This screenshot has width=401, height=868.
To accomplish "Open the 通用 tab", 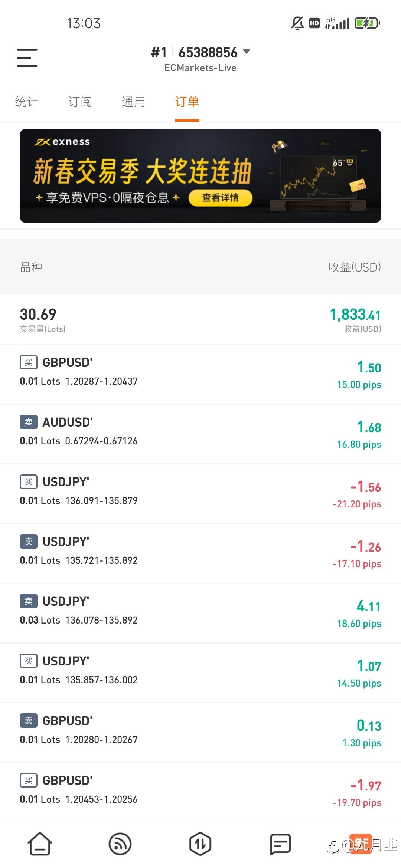I will 134,102.
